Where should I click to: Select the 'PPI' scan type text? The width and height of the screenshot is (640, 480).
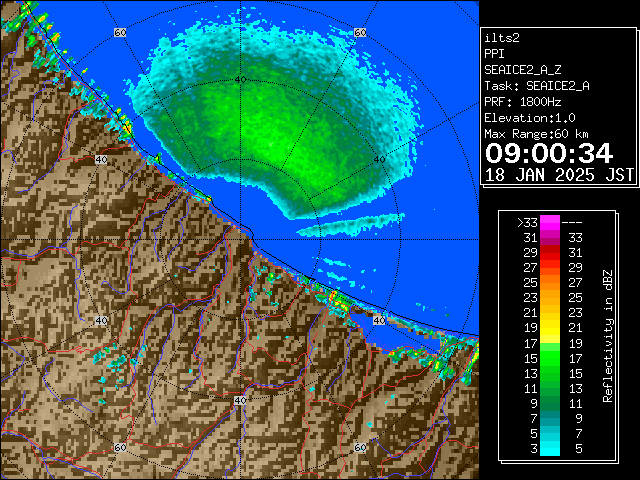(494, 54)
